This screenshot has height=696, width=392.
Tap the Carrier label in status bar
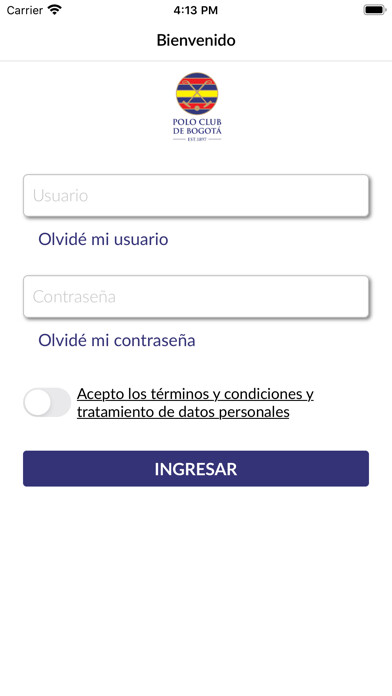(24, 10)
